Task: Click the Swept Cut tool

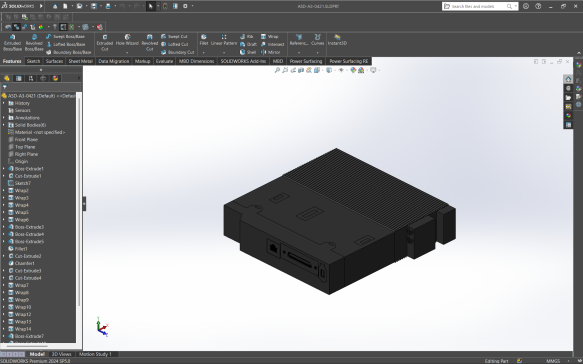Action: click(x=174, y=36)
